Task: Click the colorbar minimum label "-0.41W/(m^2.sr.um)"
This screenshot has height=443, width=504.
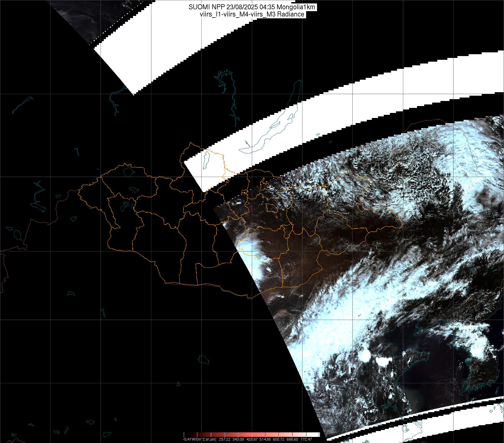Action: 199,439
